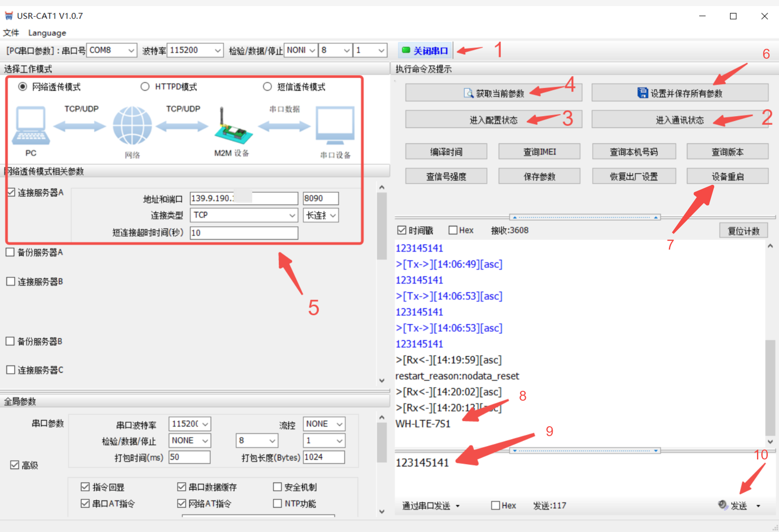The width and height of the screenshot is (779, 532).
Task: Click the network globe icon in diagram
Action: pos(132,126)
